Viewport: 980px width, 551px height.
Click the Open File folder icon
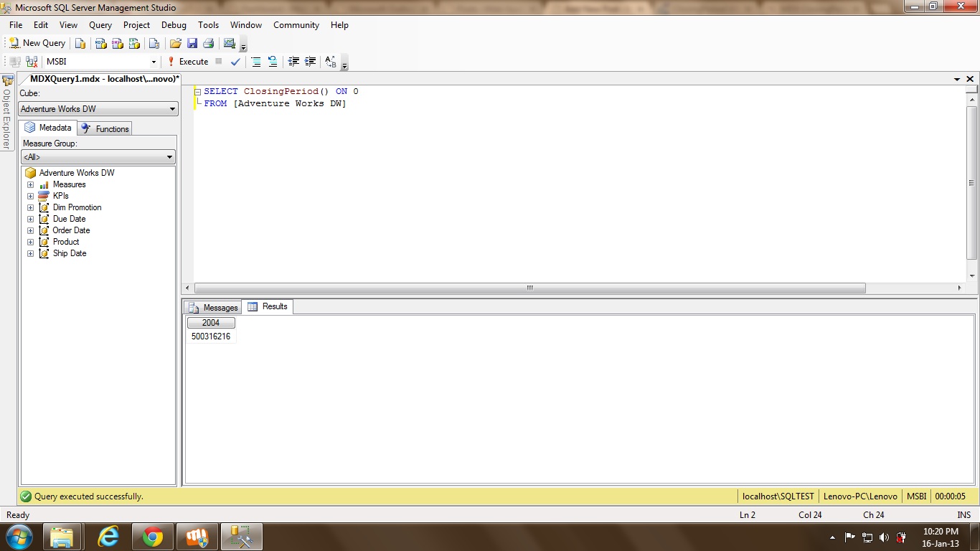[x=175, y=43]
